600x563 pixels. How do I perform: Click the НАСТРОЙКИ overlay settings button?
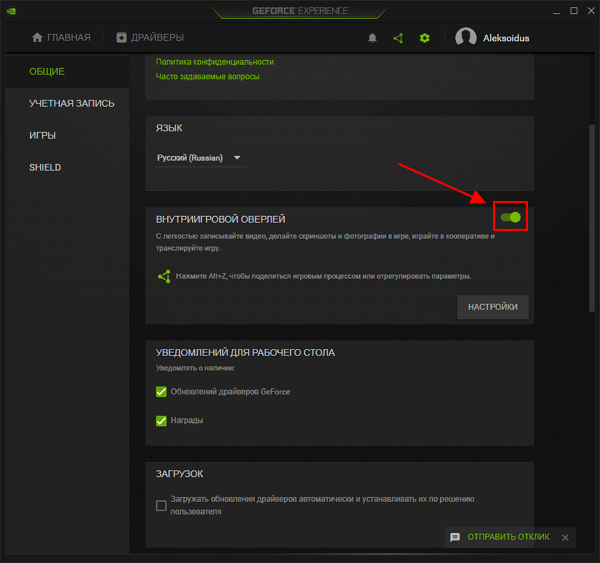(x=493, y=307)
